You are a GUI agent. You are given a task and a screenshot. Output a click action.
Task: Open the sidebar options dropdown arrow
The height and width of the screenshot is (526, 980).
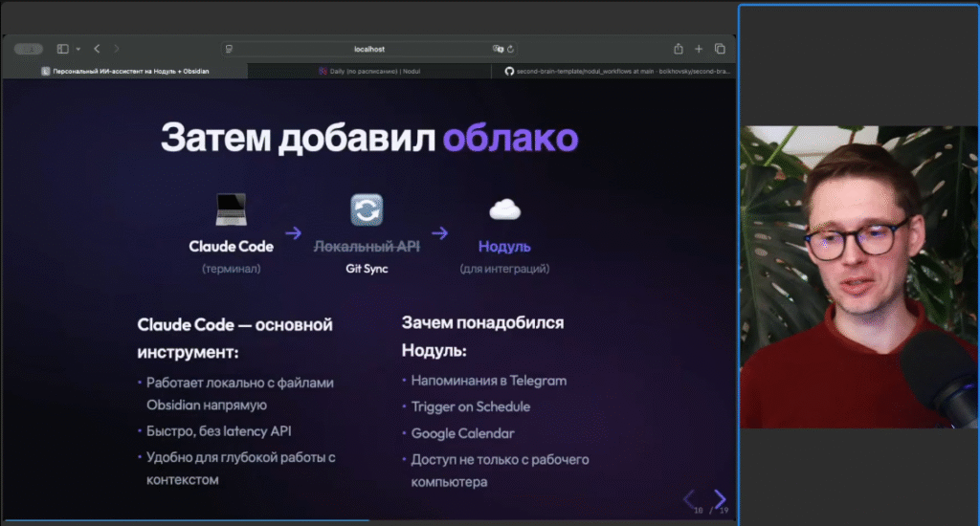coord(78,49)
